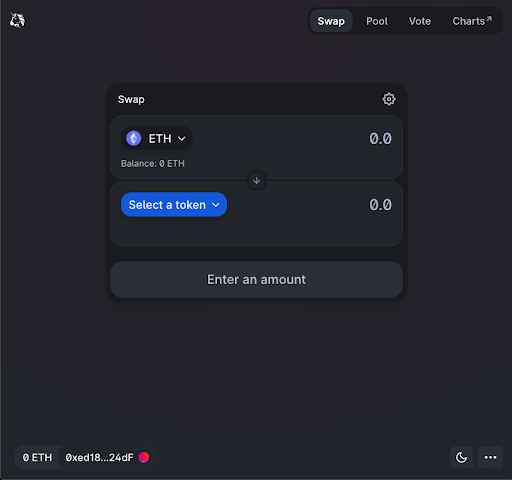This screenshot has width=512, height=480.
Task: Open the Select a token dropdown
Action: click(x=174, y=204)
